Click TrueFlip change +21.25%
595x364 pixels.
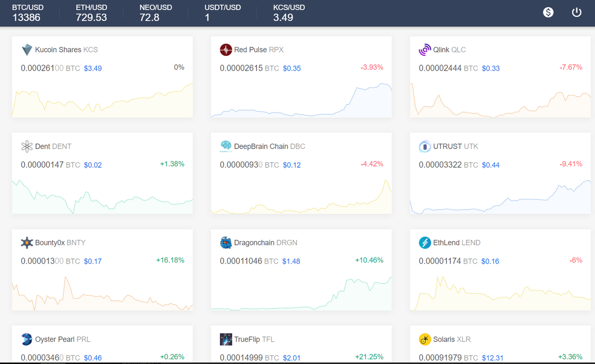[x=369, y=357]
